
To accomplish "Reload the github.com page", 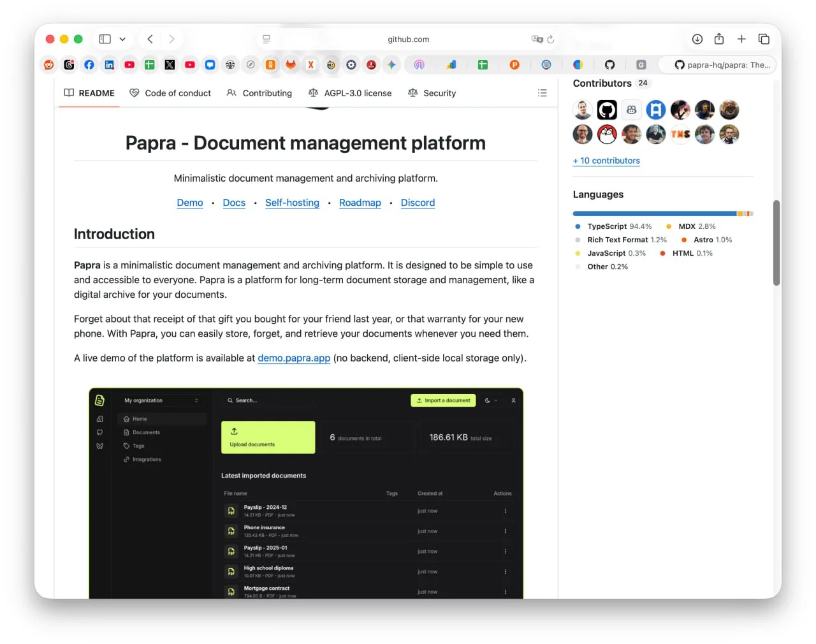I will coord(551,39).
